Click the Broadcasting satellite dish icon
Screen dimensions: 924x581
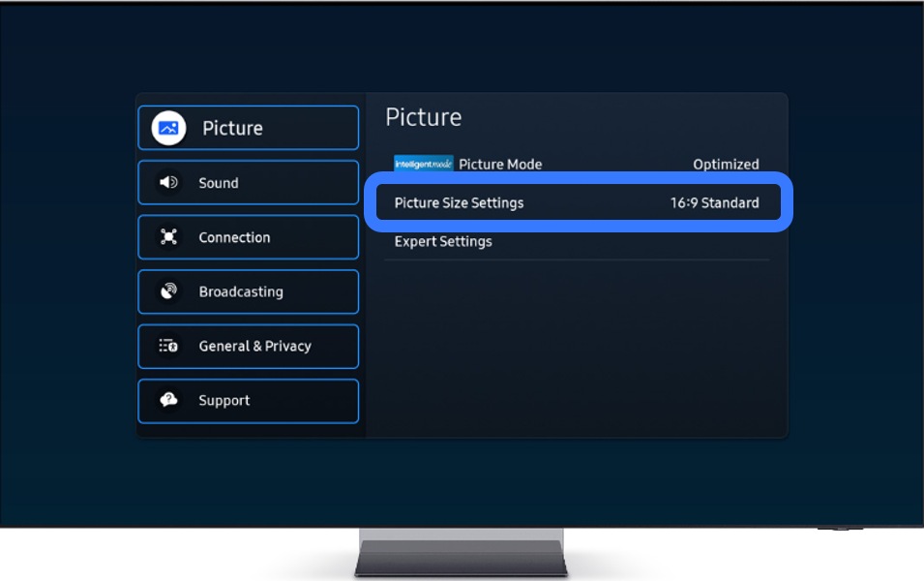pos(168,291)
